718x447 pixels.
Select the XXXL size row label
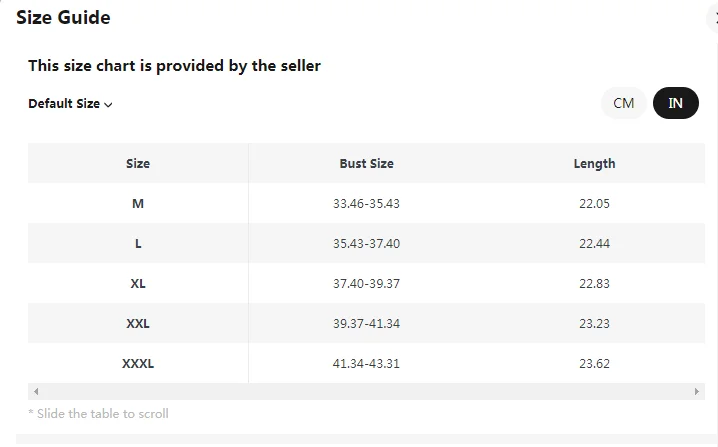coord(138,363)
